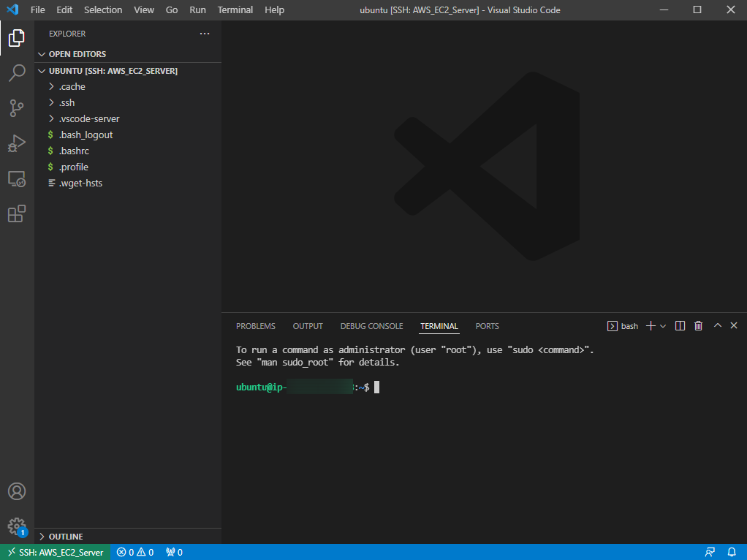Open the Terminal menu
Viewport: 747px width, 560px height.
[x=235, y=10]
